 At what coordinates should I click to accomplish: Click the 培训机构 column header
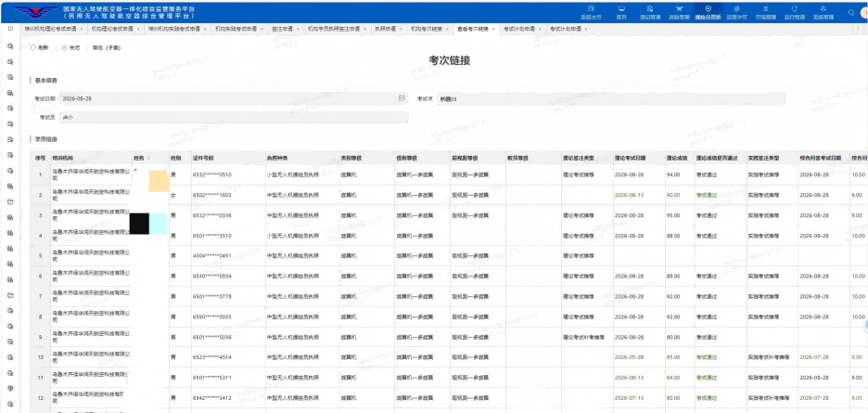91,158
